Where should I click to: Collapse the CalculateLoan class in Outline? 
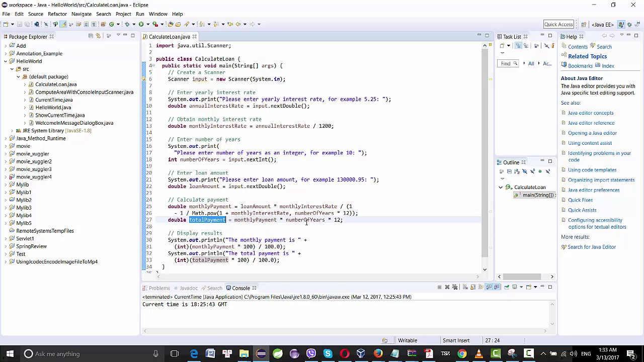(501, 188)
